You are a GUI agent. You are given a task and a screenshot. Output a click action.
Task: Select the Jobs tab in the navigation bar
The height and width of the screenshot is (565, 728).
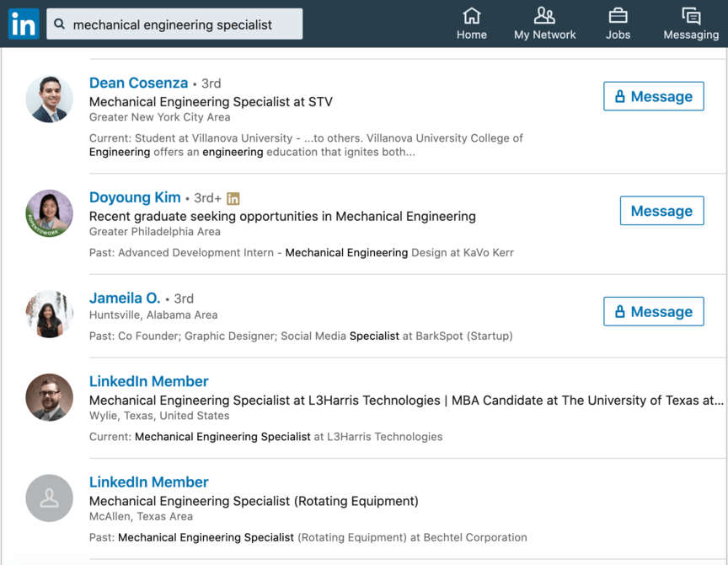click(618, 23)
